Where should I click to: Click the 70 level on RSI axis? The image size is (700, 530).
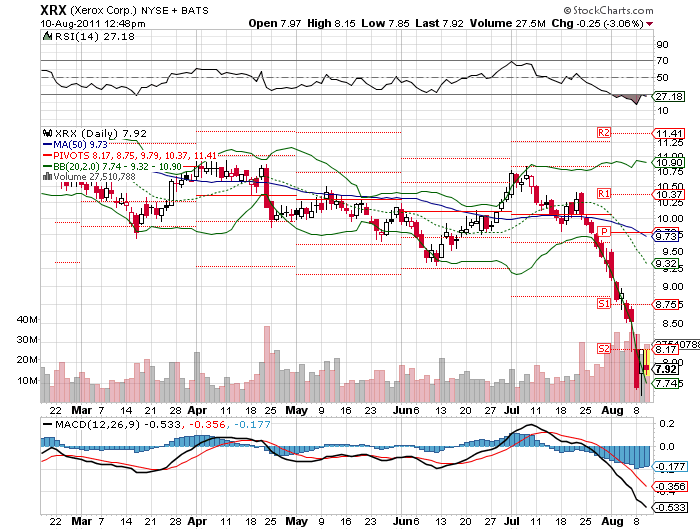pos(662,60)
